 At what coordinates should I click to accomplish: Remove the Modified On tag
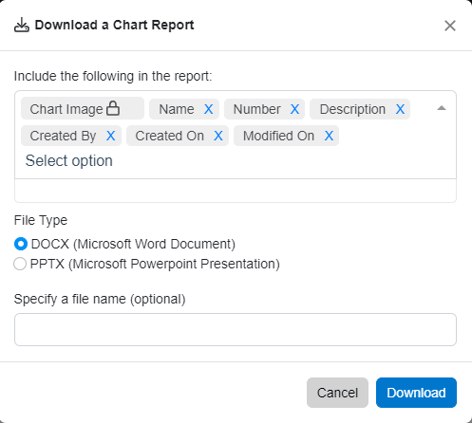tap(329, 136)
